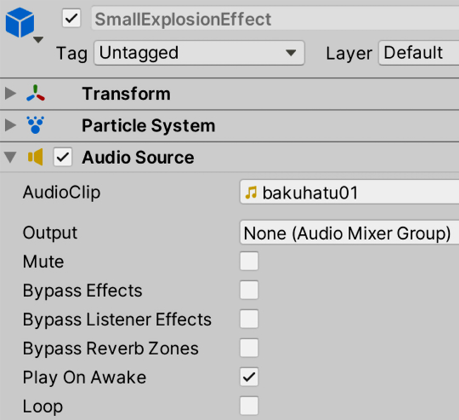The height and width of the screenshot is (420, 459).
Task: Click the Transform component axis icon
Action: point(36,94)
